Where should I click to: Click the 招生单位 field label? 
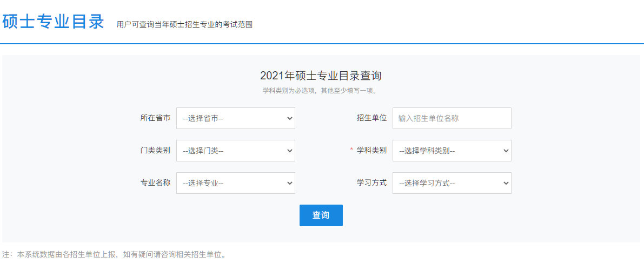pos(371,118)
